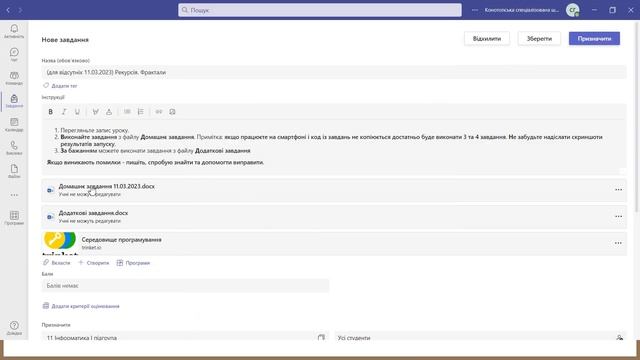Click into the instructions text area
The width and height of the screenshot is (640, 360).
click(334, 147)
